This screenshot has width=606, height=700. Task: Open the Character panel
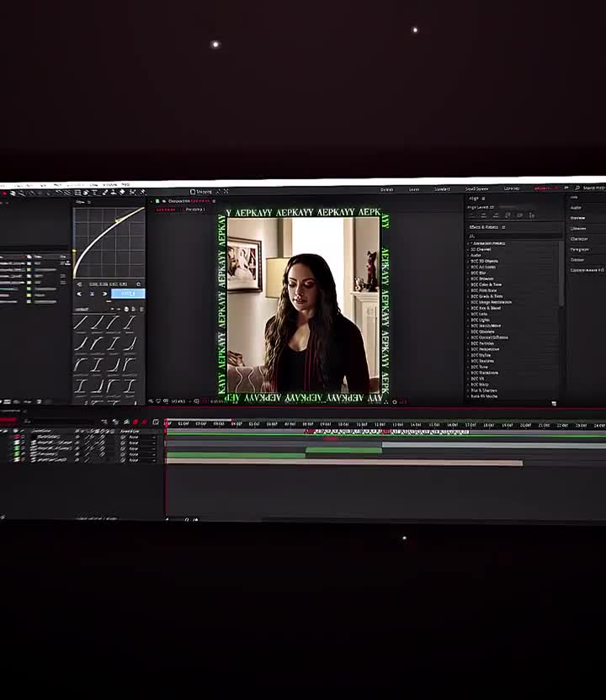[579, 239]
